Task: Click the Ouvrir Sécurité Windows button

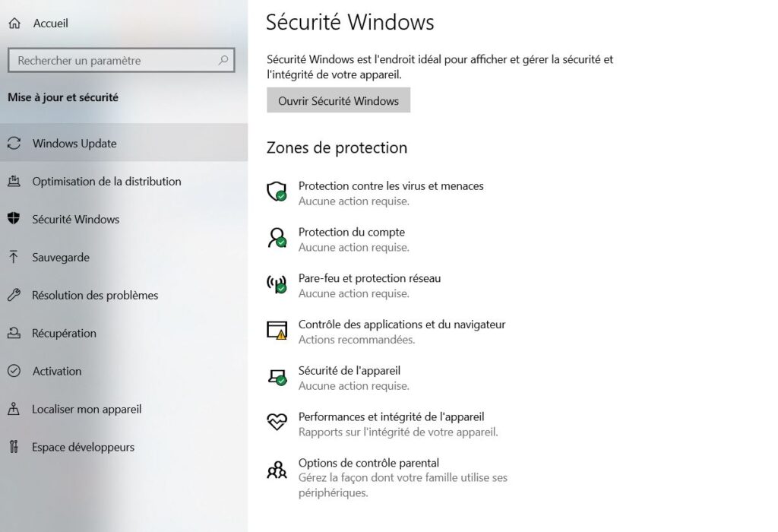Action: pos(337,100)
